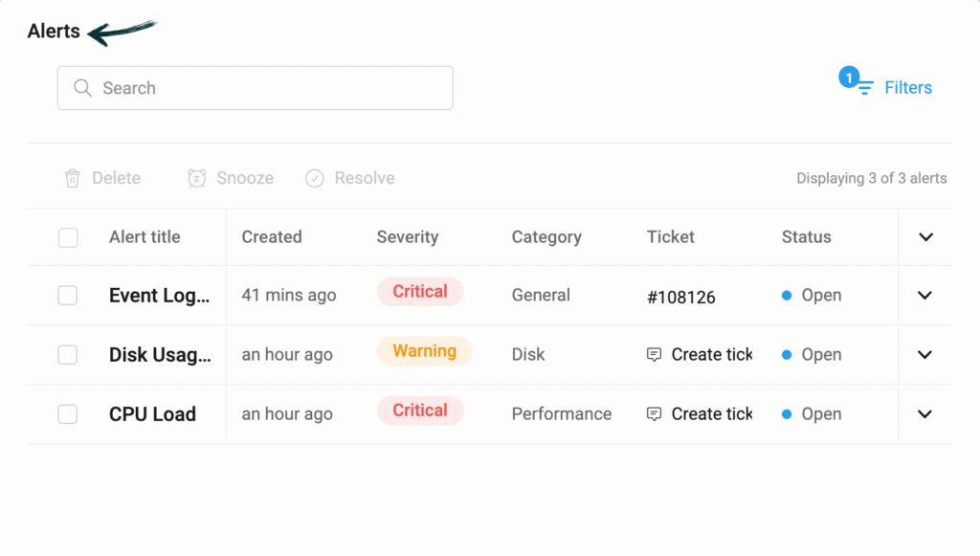Screen dimensions: 980x556
Task: Select the CPU Load alert checkbox
Action: (x=68, y=413)
